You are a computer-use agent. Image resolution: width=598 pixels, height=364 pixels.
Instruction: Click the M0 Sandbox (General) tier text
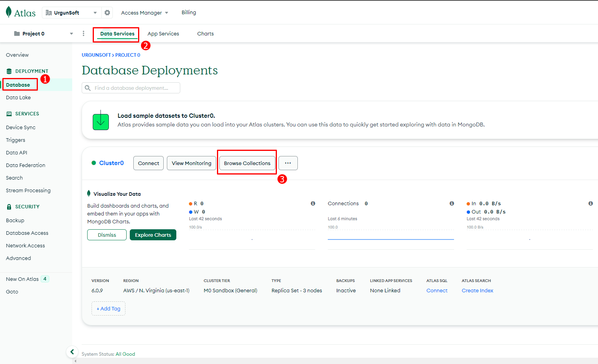pyautogui.click(x=230, y=290)
